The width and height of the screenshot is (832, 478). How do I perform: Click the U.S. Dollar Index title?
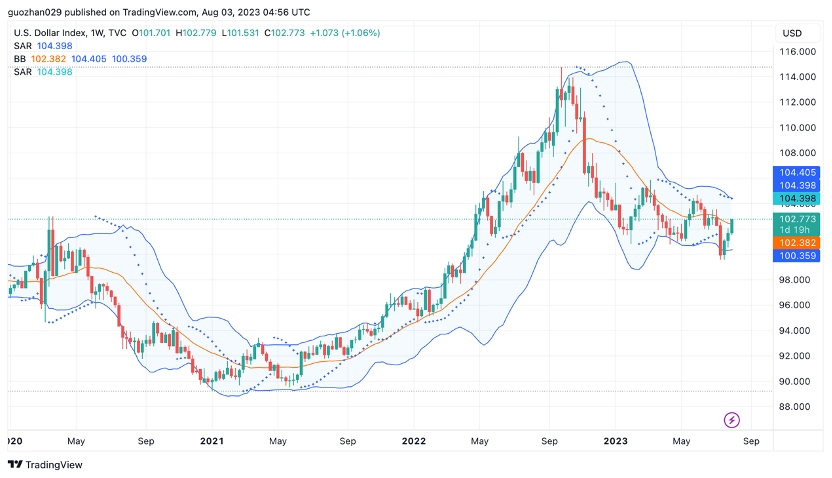coord(50,33)
